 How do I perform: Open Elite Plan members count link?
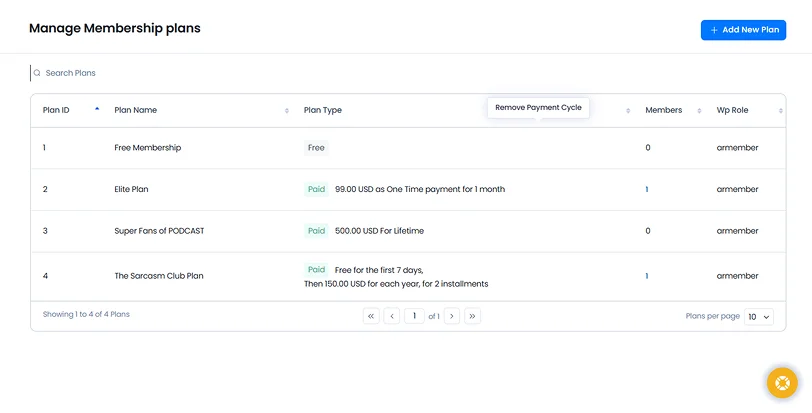(647, 189)
